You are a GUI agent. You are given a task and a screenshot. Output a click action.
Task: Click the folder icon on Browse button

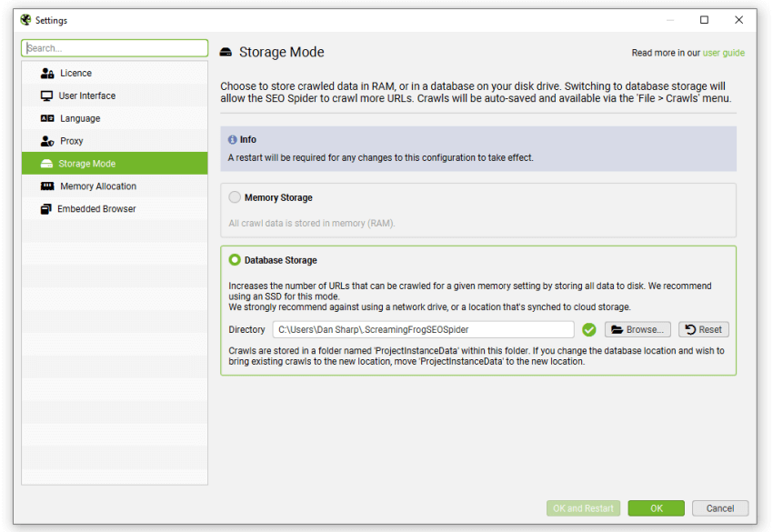[617, 329]
